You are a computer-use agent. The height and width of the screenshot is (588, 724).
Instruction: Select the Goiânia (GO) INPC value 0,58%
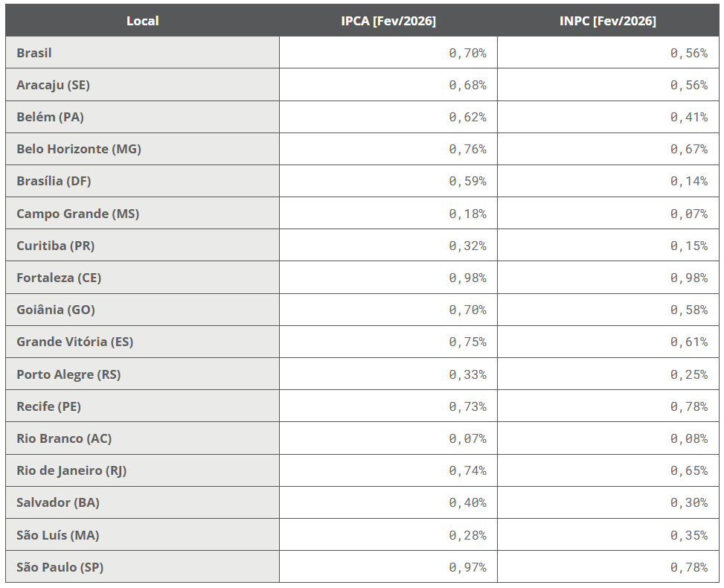click(x=688, y=310)
